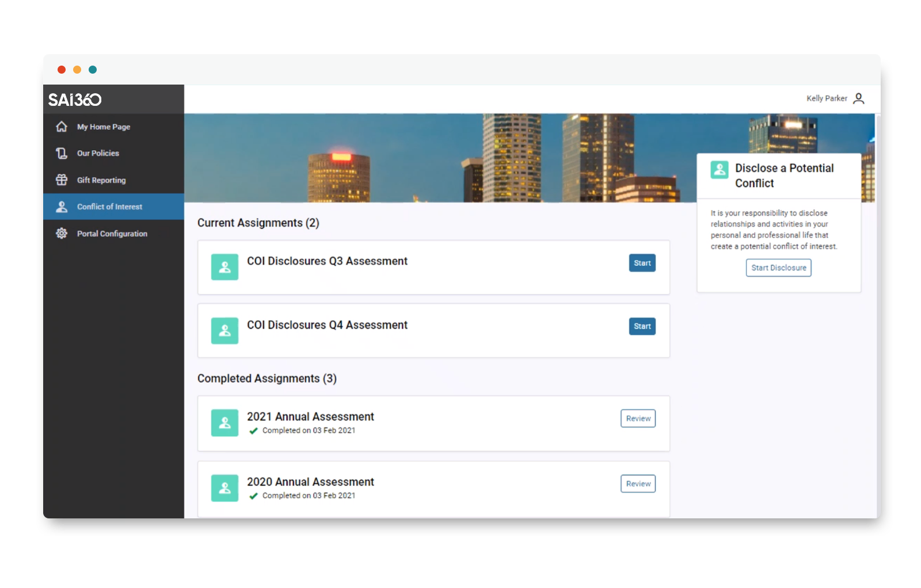The height and width of the screenshot is (588, 921).
Task: Review the 2020 Annual Assessment
Action: (x=637, y=483)
